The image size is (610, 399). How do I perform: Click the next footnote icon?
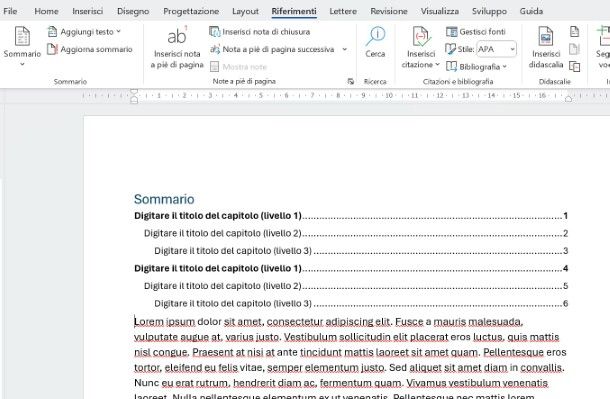click(215, 49)
